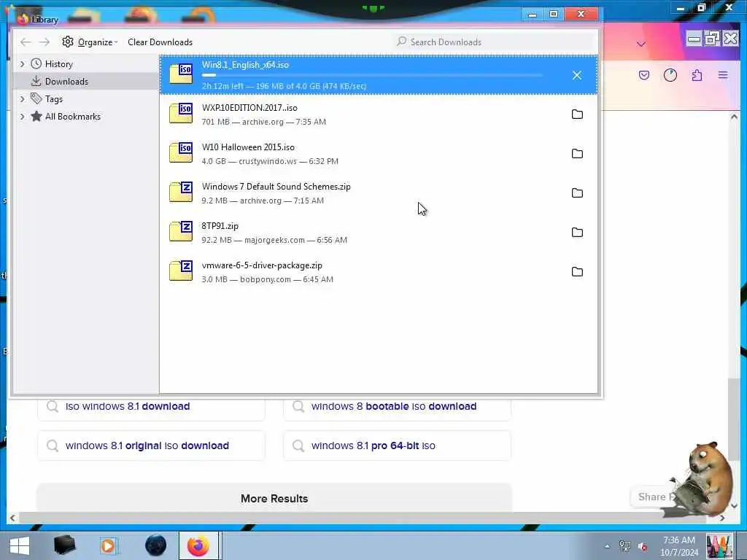The image size is (747, 560).
Task: Select the 8TP91.zip download entry
Action: pyautogui.click(x=379, y=233)
